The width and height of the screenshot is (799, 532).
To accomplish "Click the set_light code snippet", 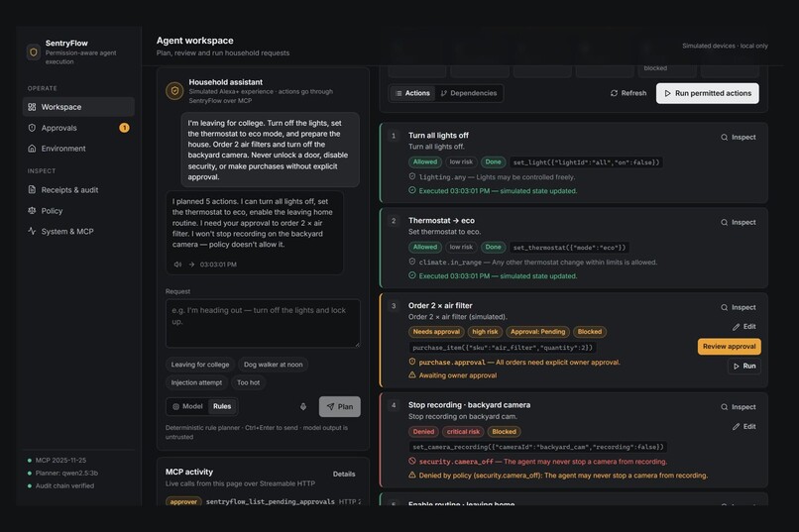I will (x=586, y=162).
